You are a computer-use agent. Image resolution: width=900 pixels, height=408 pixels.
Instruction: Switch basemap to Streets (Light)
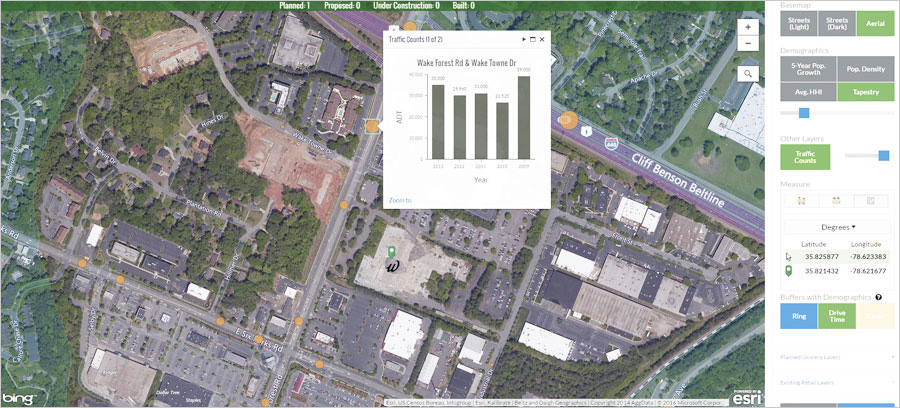coord(799,24)
